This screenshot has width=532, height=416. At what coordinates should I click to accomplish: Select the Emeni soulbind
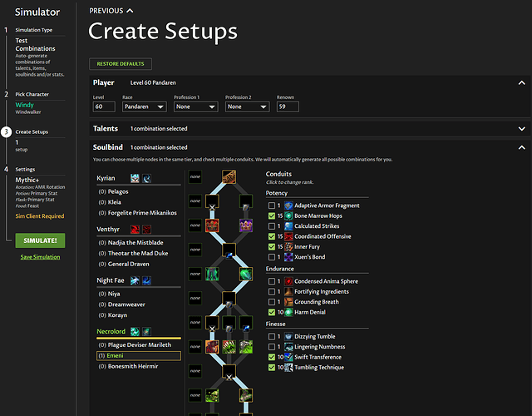tap(139, 355)
